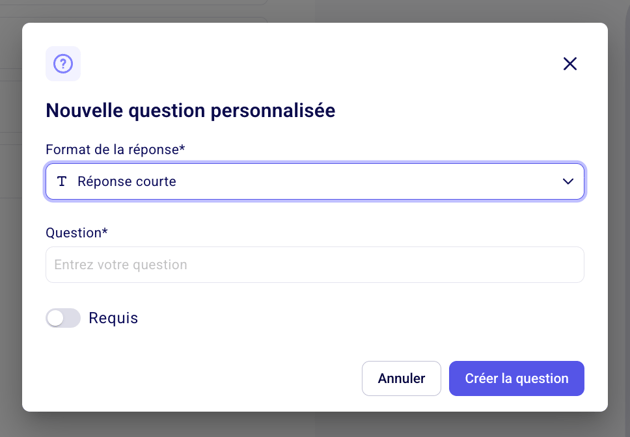Open the "Format de la réponse" combo box

click(x=315, y=182)
